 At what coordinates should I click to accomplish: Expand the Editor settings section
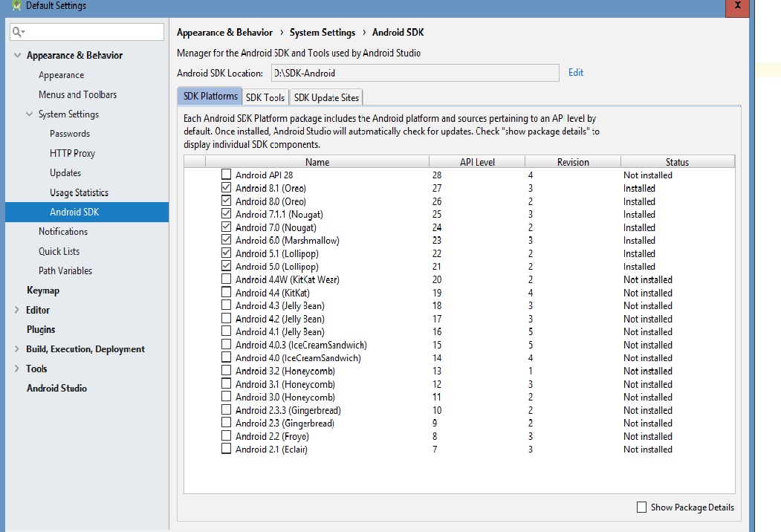(x=17, y=310)
